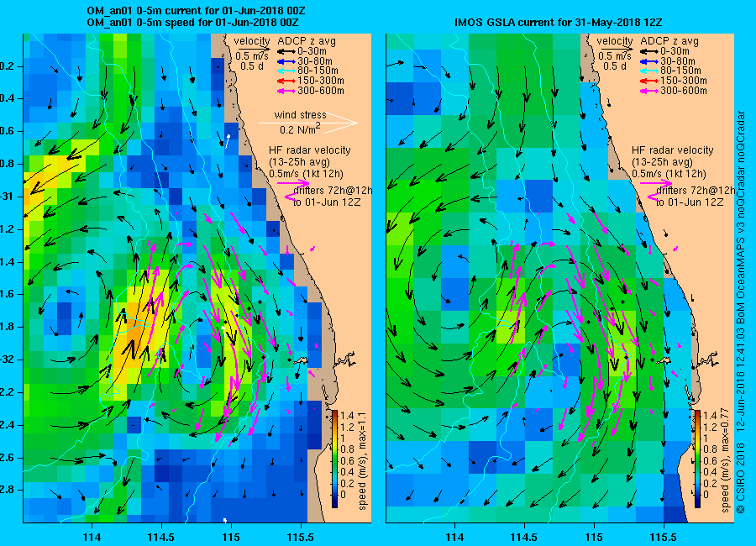Click the left map's velocity scale arrow
Viewport: 756px width, 546px height.
click(x=252, y=50)
